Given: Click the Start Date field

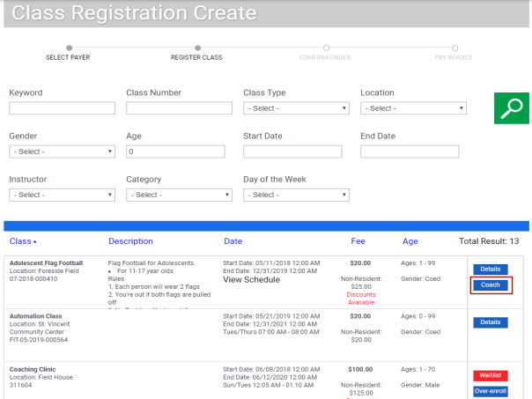Looking at the screenshot, I should pyautogui.click(x=292, y=151).
